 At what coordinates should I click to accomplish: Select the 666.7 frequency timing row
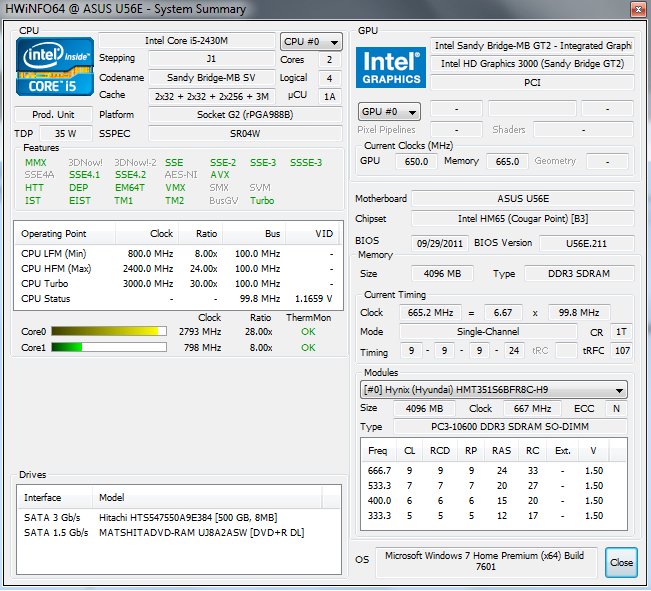(x=494, y=471)
